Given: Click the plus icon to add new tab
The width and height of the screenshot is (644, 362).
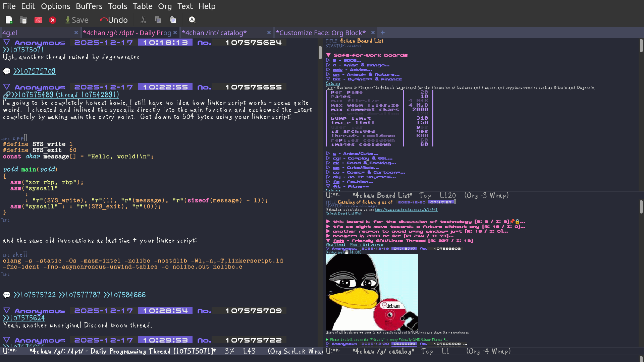Looking at the screenshot, I should point(383,33).
